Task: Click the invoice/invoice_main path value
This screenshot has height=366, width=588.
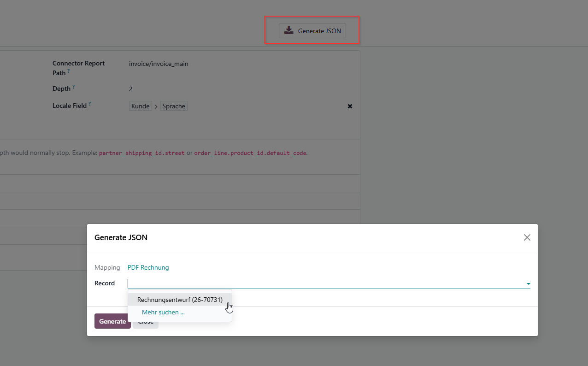Action: point(159,64)
